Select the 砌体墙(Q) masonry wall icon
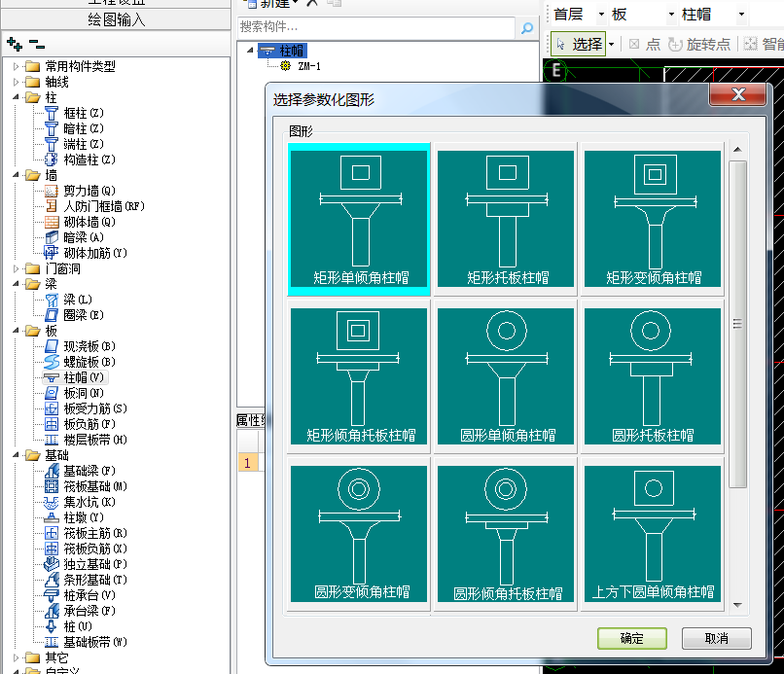This screenshot has width=784, height=674. (x=52, y=222)
